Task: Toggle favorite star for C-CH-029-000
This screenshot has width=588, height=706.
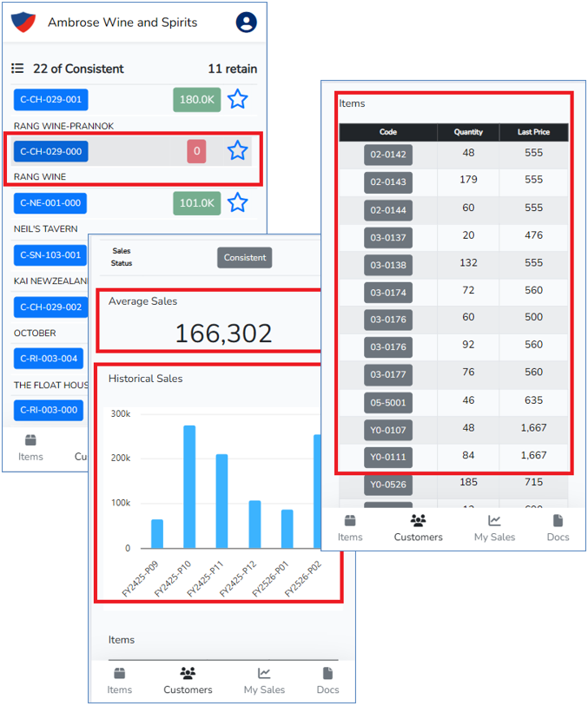Action: (237, 151)
